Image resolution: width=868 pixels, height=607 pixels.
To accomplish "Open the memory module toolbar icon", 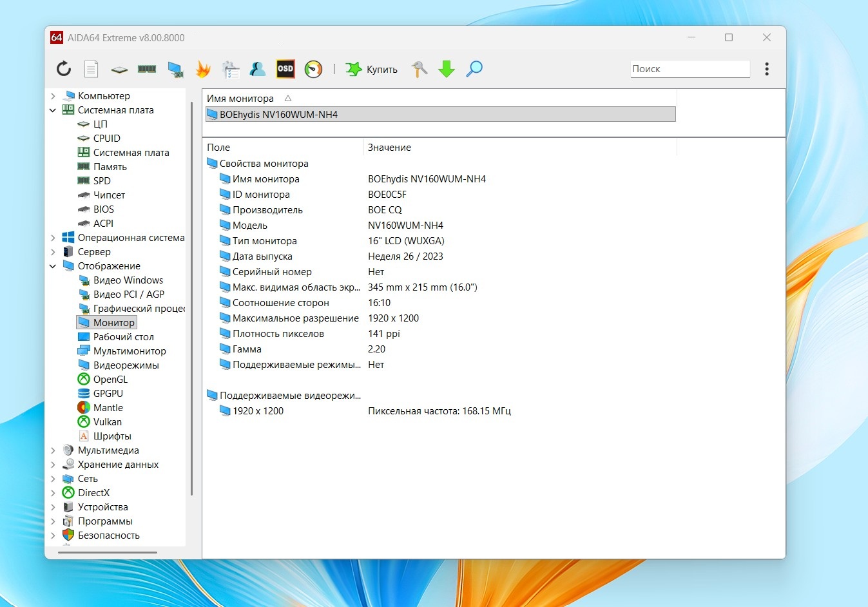I will [x=147, y=69].
